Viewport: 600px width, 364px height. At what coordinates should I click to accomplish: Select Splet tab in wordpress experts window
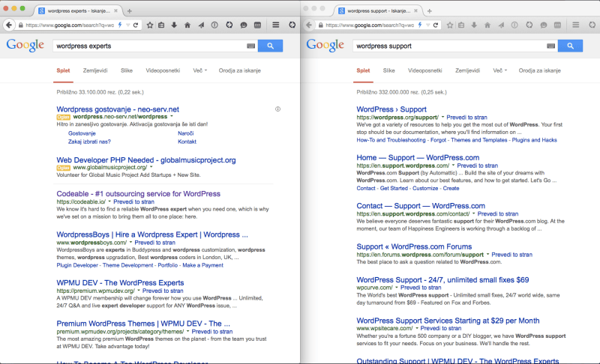click(x=63, y=70)
